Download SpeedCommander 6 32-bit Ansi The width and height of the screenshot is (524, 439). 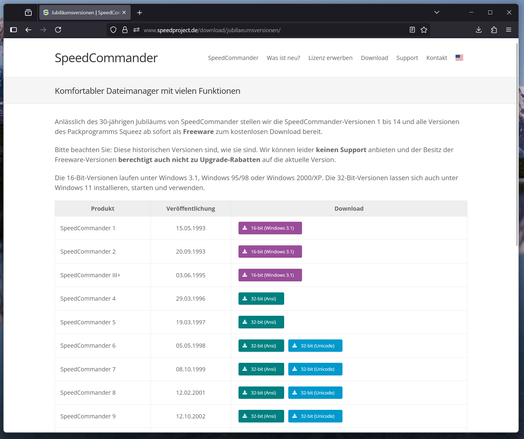(261, 345)
